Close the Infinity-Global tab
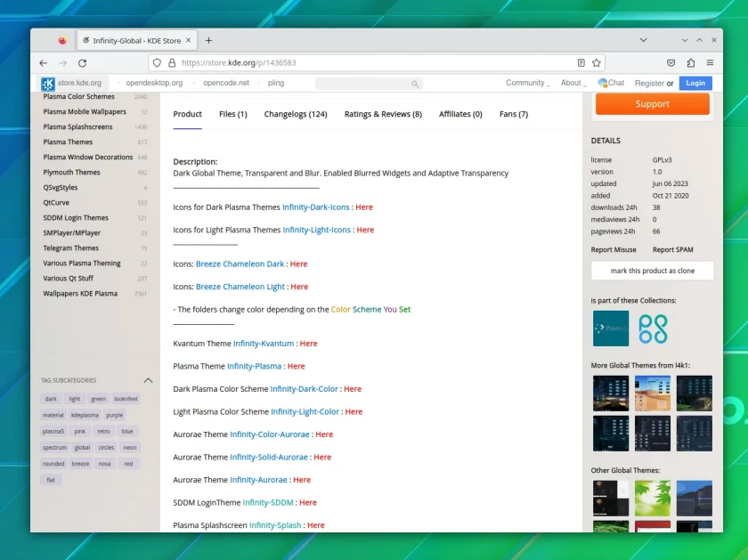Viewport: 748px width, 560px height. (189, 41)
